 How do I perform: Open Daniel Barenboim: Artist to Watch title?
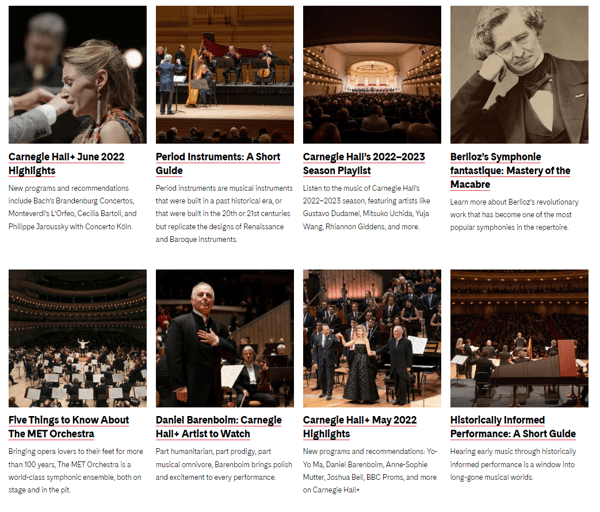[218, 427]
